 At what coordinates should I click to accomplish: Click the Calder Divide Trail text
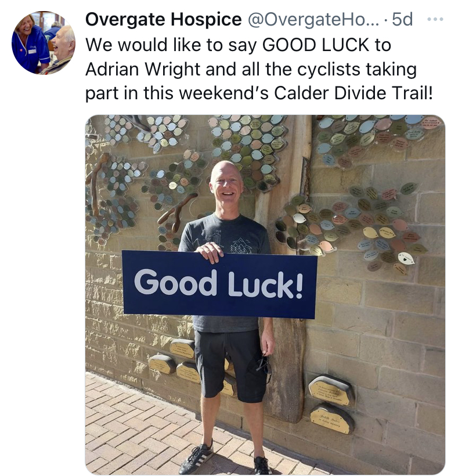[x=353, y=93]
